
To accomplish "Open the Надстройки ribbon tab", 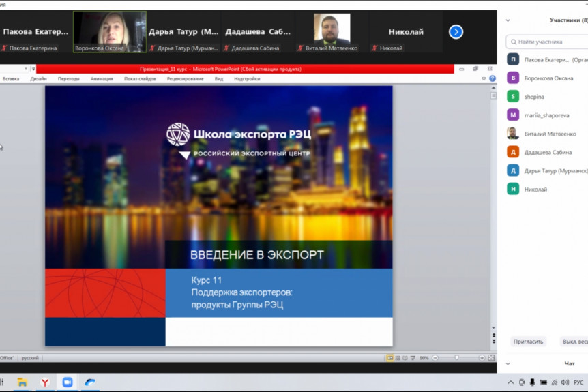I will click(247, 78).
